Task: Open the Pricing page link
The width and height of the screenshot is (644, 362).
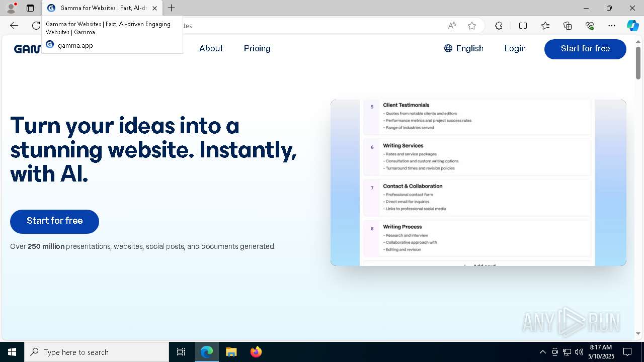Action: 257,48
